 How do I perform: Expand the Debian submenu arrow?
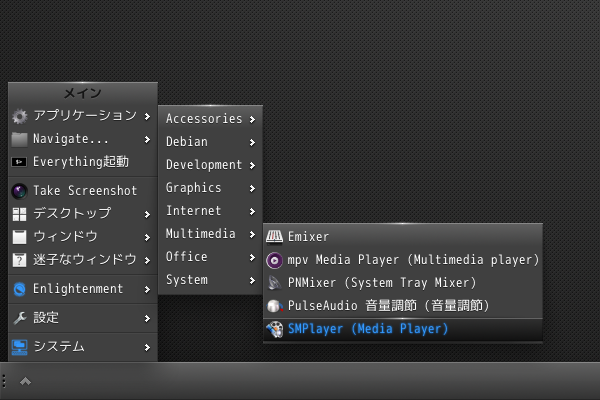click(x=252, y=142)
